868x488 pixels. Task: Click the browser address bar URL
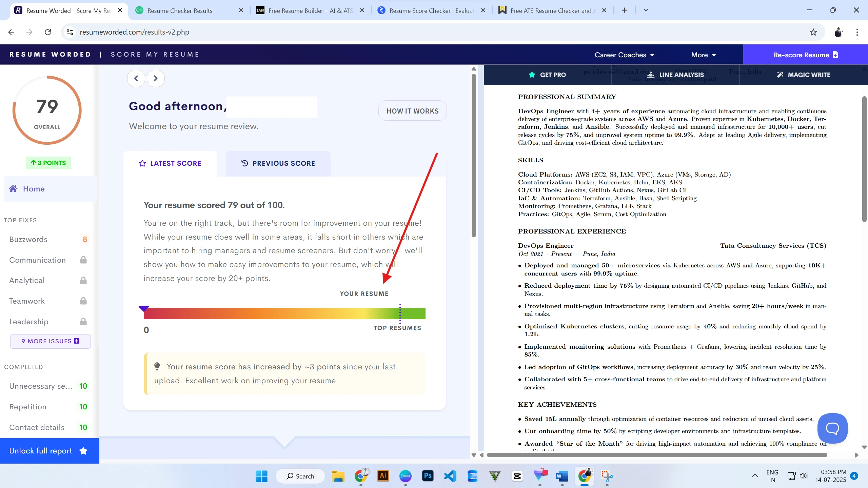click(x=134, y=32)
